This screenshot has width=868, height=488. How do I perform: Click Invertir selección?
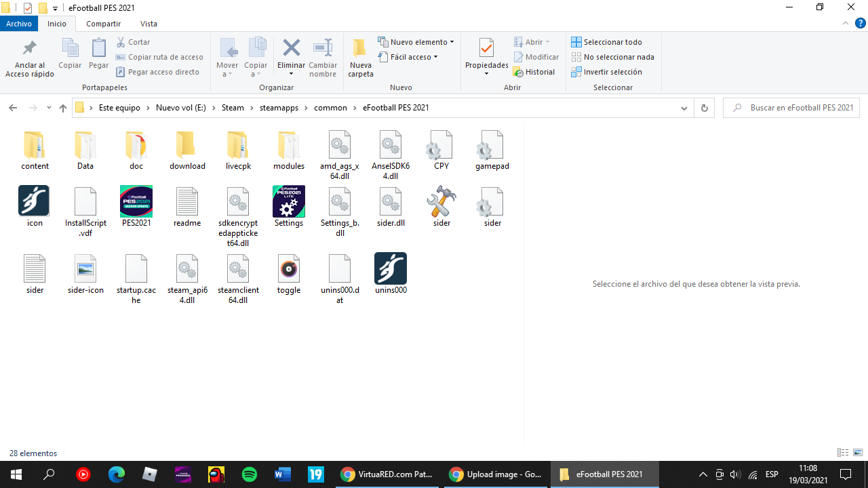(607, 72)
